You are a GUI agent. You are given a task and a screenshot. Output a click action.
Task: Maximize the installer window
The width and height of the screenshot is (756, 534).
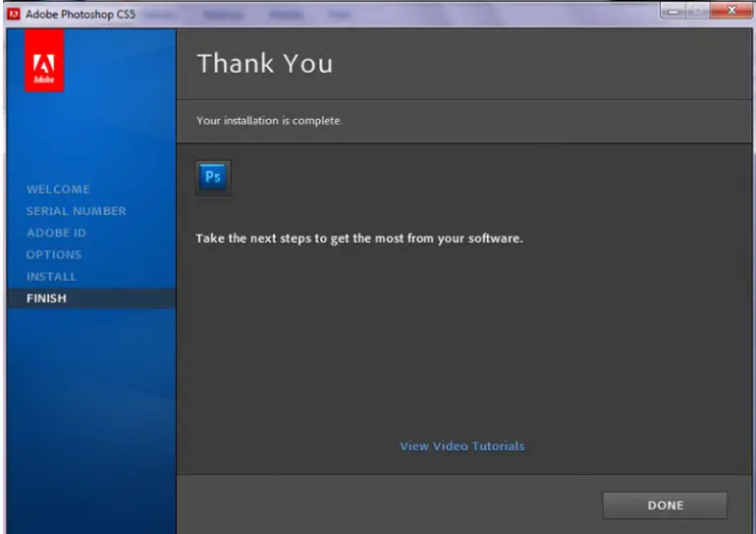pos(696,12)
